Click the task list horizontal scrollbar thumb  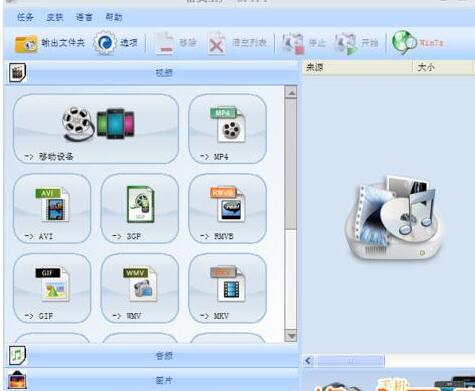(350, 361)
